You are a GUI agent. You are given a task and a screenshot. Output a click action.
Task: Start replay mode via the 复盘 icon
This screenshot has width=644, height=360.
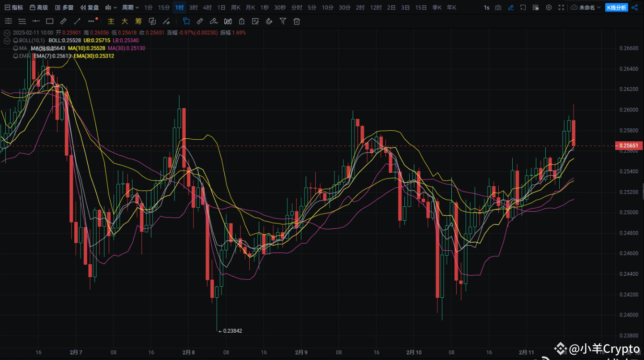click(x=89, y=7)
